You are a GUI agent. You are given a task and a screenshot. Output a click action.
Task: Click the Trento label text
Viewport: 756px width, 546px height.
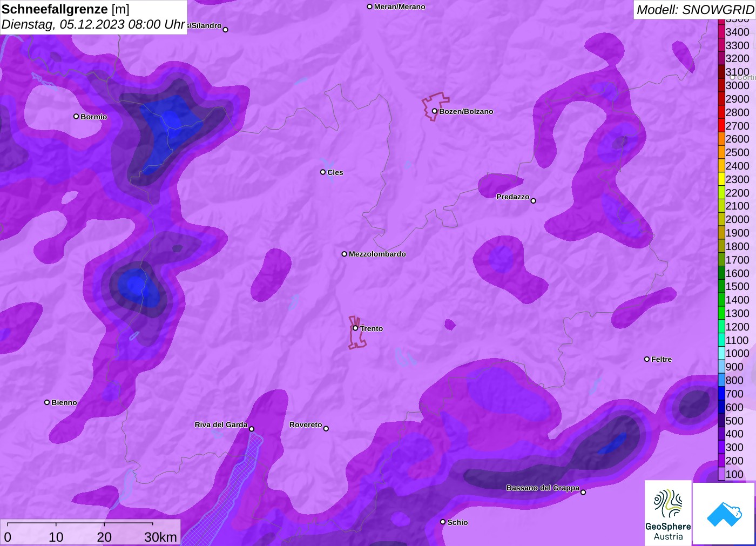tap(372, 328)
